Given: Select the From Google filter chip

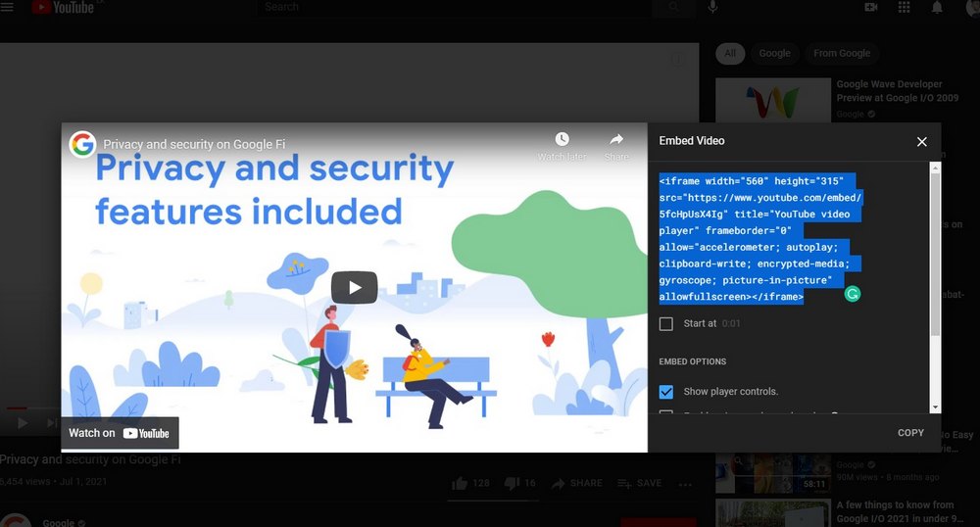Looking at the screenshot, I should pos(842,53).
